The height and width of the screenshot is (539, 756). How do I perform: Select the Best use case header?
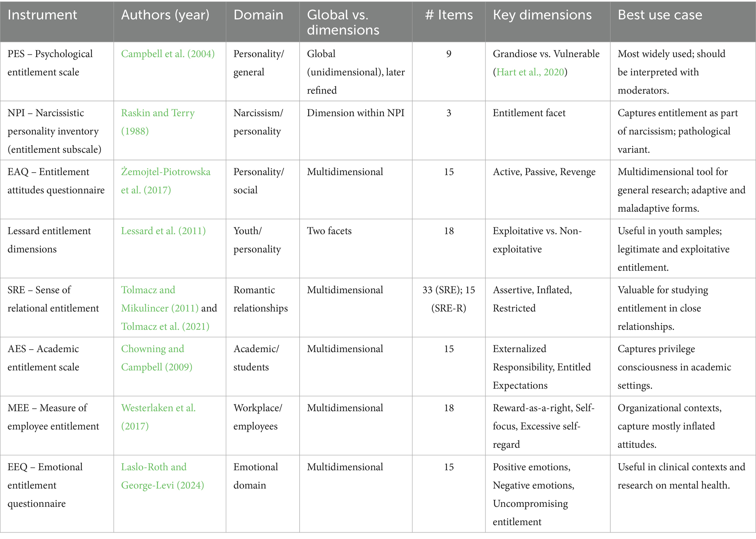coord(659,15)
